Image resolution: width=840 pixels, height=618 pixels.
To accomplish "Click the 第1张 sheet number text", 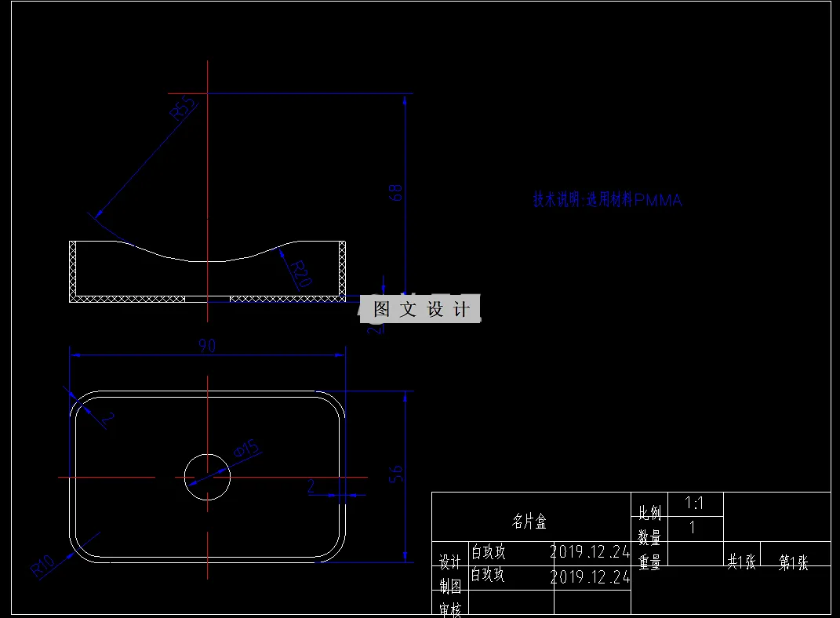I will pos(792,562).
